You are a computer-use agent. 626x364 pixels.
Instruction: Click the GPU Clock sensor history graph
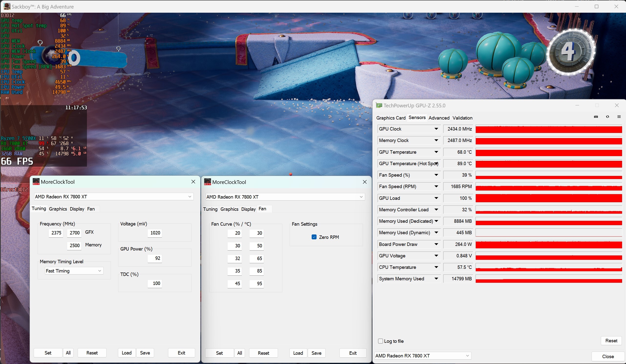pyautogui.click(x=549, y=129)
